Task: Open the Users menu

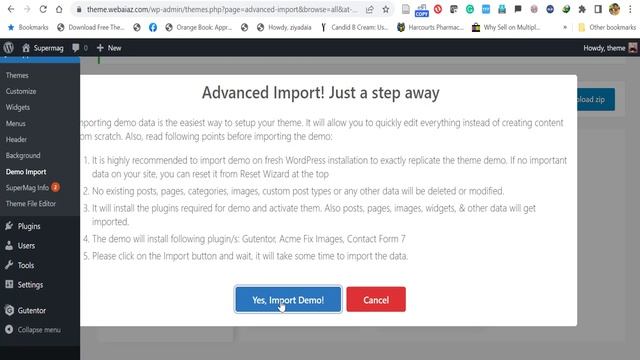Action: coord(20,245)
